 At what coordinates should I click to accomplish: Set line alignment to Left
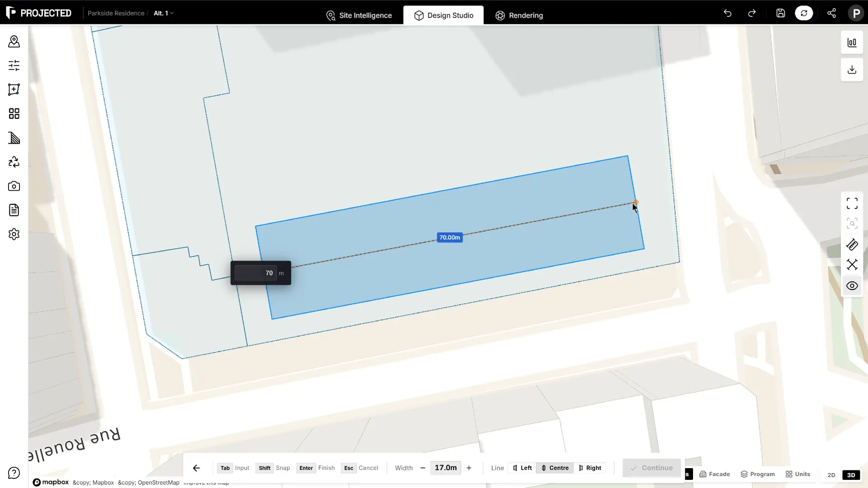522,468
